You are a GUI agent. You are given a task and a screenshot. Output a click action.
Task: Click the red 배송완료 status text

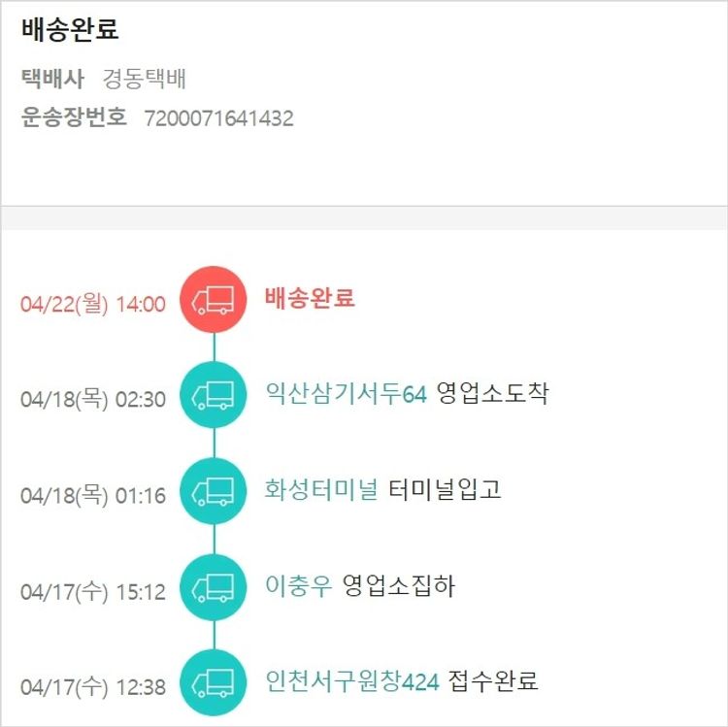[310, 297]
